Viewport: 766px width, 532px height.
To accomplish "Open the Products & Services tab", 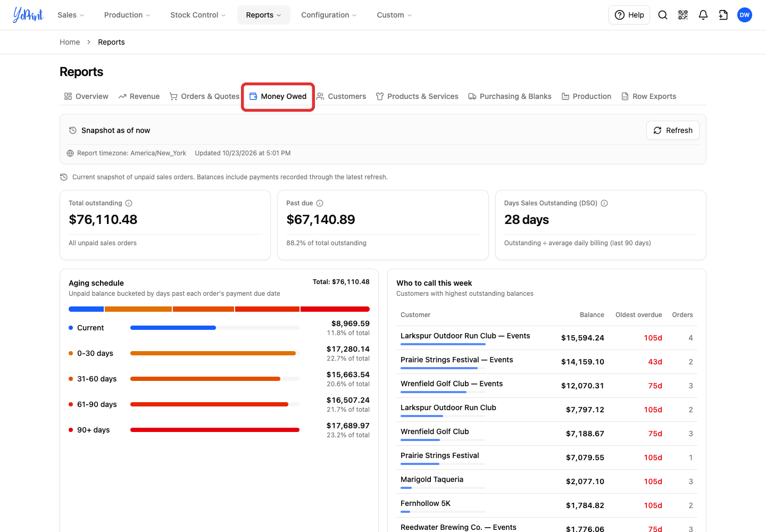I will (417, 96).
